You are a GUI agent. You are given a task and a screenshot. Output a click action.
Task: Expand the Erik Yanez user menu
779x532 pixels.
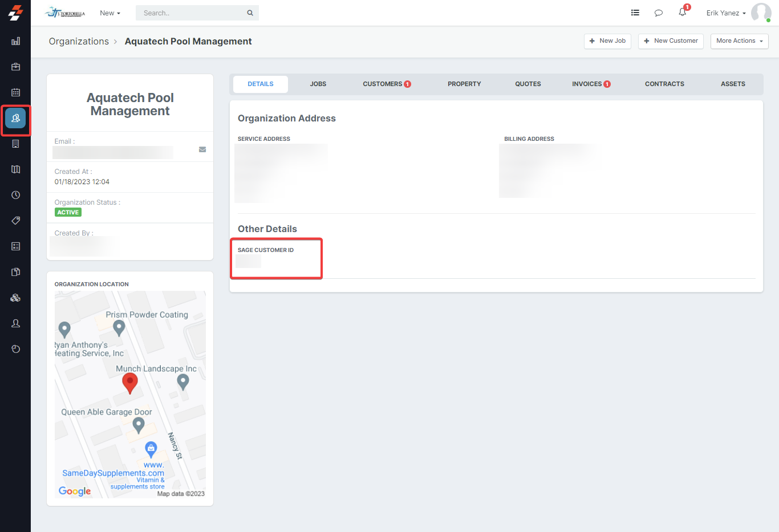pos(725,13)
